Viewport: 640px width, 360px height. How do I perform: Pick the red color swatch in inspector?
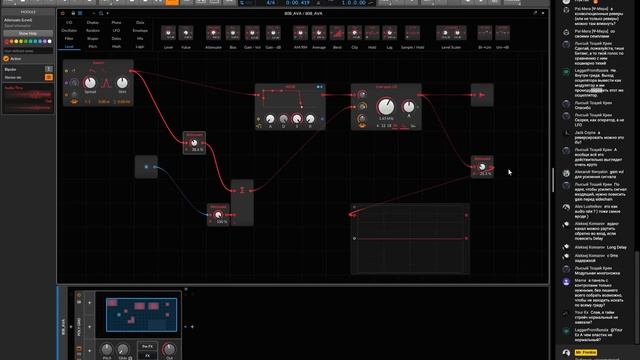tap(7, 42)
